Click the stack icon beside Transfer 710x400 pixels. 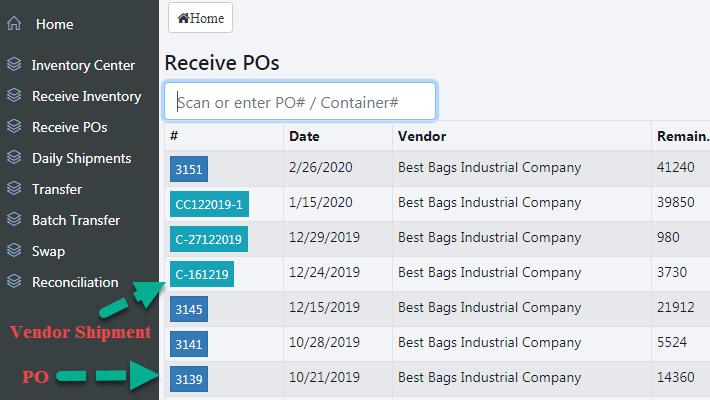(14, 189)
